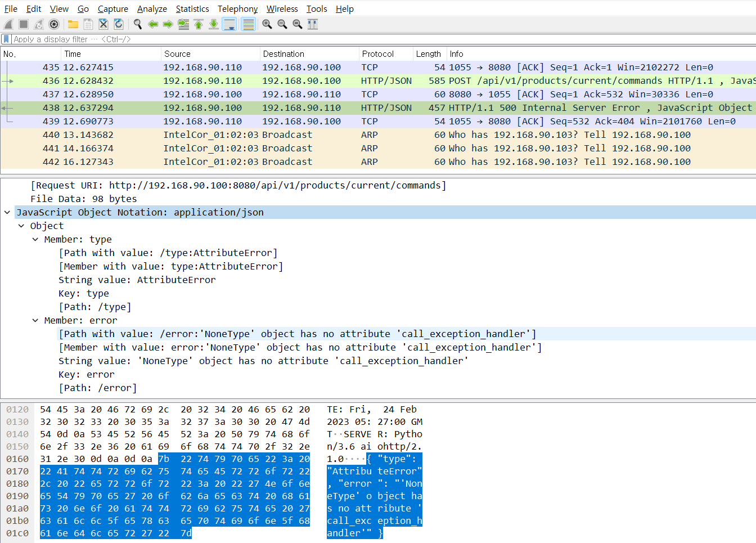This screenshot has height=543, width=756.
Task: Click display filter bookmark icon
Action: (6, 39)
